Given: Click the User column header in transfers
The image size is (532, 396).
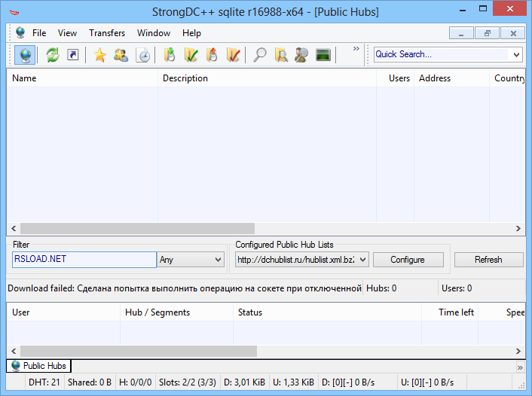Looking at the screenshot, I should (x=64, y=312).
